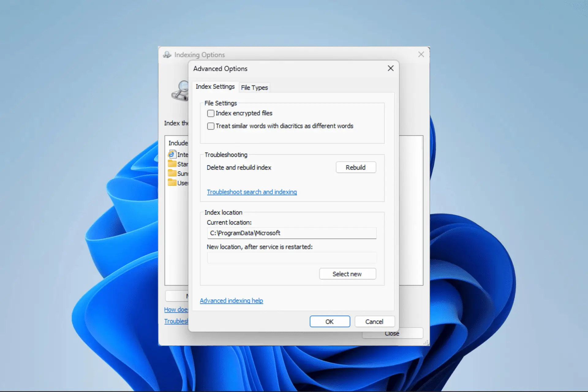The image size is (588, 392).
Task: Toggle Treat similar words with diacritics
Action: point(210,126)
